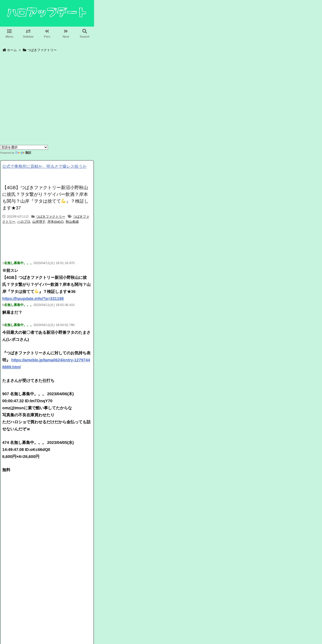Viewport: 322px width, 644px height.
Task: Click the tags icon in the post meta
Action: [x=70, y=217]
